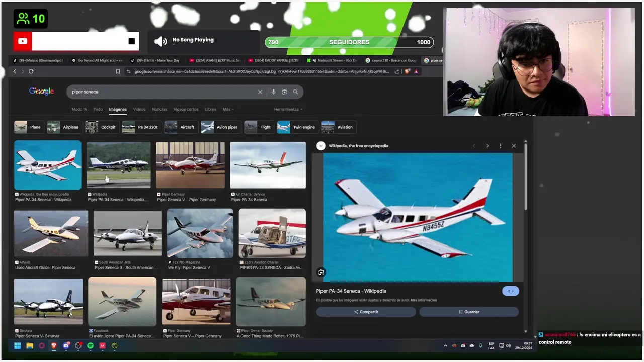Bookmark this page with the bookmark icon
This screenshot has width=644, height=362.
[118, 71]
